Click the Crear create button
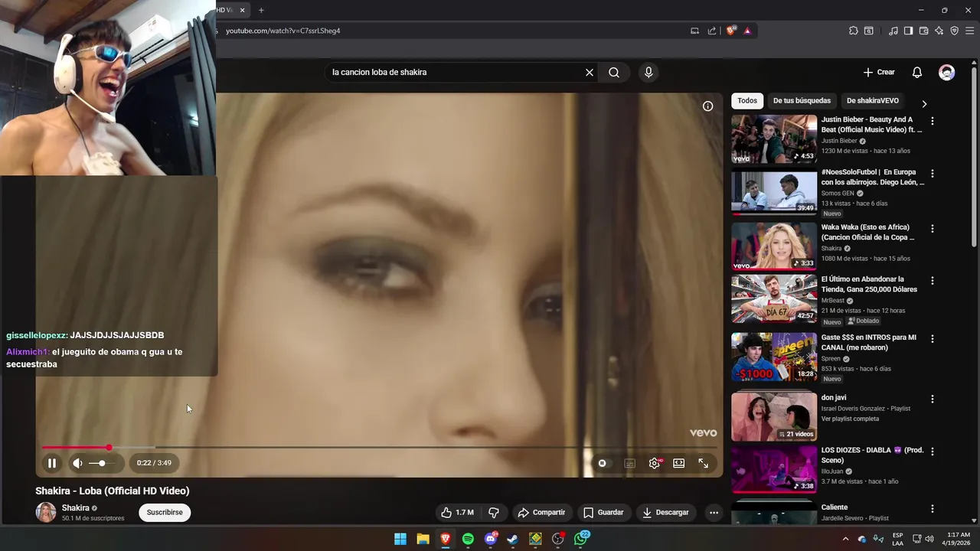The width and height of the screenshot is (980, 551). 879,72
